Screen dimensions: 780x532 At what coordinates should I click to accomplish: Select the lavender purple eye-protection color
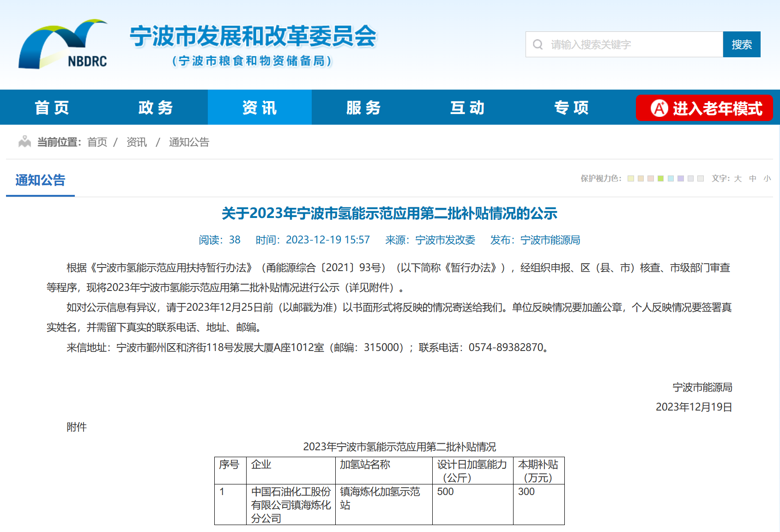681,179
